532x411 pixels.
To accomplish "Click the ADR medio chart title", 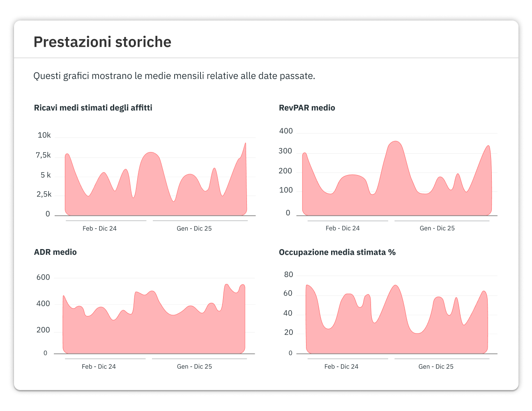I will tap(55, 252).
